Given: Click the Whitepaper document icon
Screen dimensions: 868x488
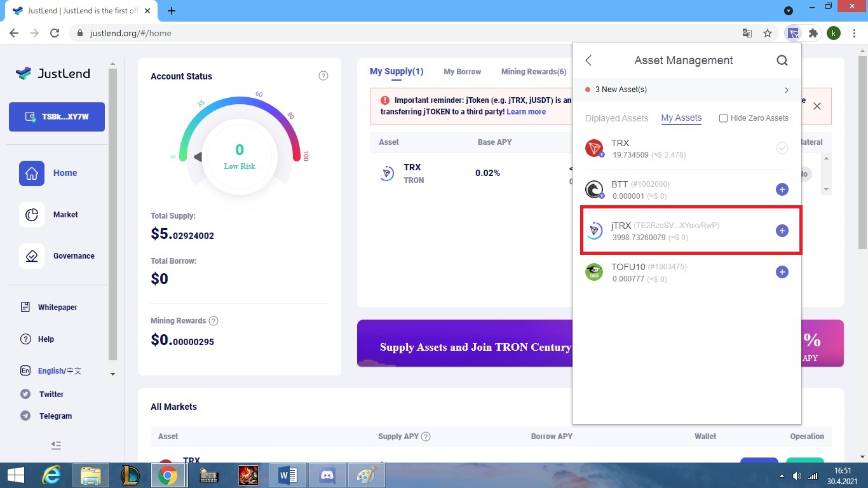Looking at the screenshot, I should [25, 308].
